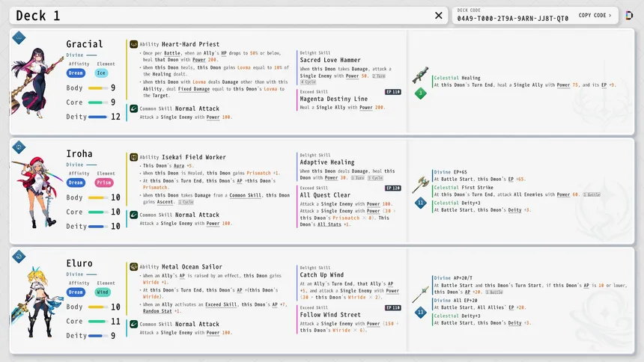Click Gracial's Ice element tag
Image resolution: width=644 pixels, height=362 pixels.
pyautogui.click(x=101, y=73)
